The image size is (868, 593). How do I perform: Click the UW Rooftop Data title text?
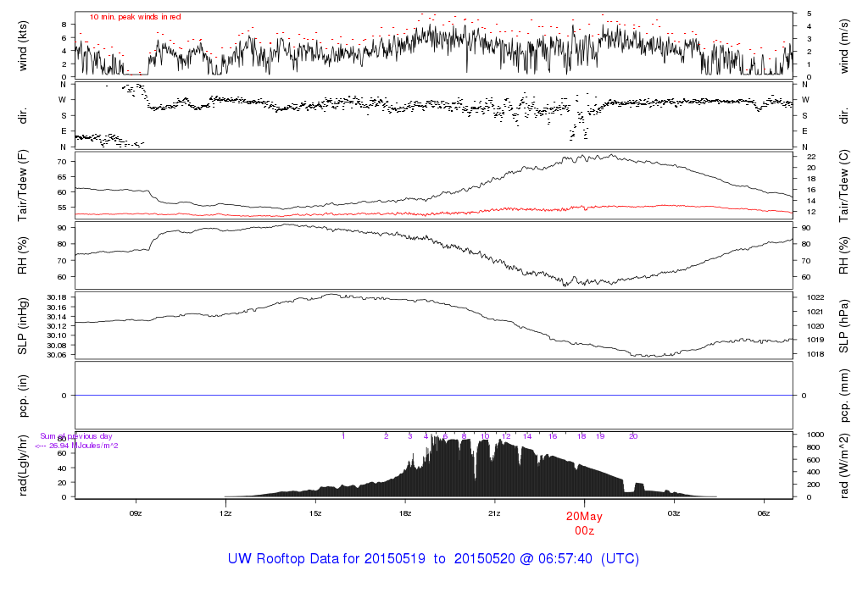tap(433, 559)
